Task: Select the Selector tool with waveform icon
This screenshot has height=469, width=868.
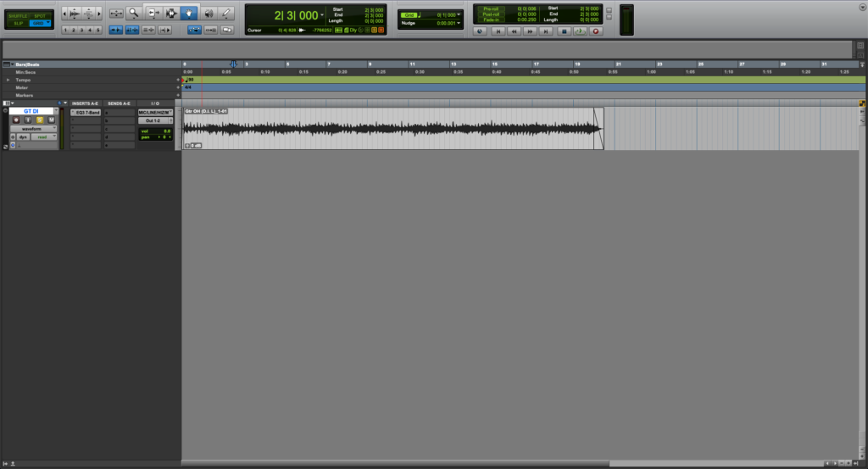Action: click(171, 13)
